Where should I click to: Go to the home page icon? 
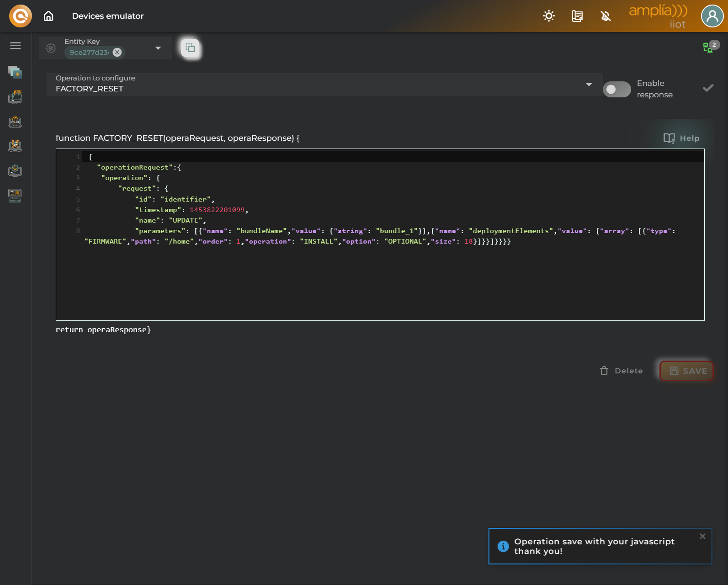[x=48, y=16]
